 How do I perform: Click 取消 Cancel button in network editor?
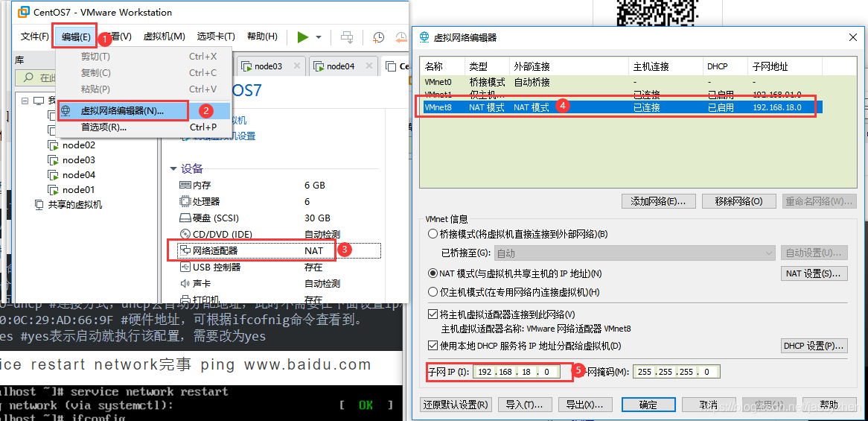point(708,405)
